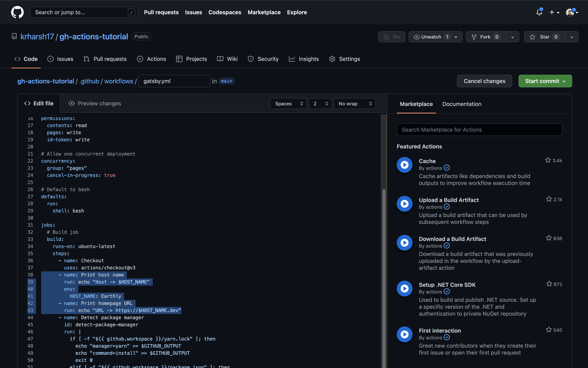Open the Spaces indent mode dropdown
Image resolution: width=588 pixels, height=368 pixels.
[288, 103]
